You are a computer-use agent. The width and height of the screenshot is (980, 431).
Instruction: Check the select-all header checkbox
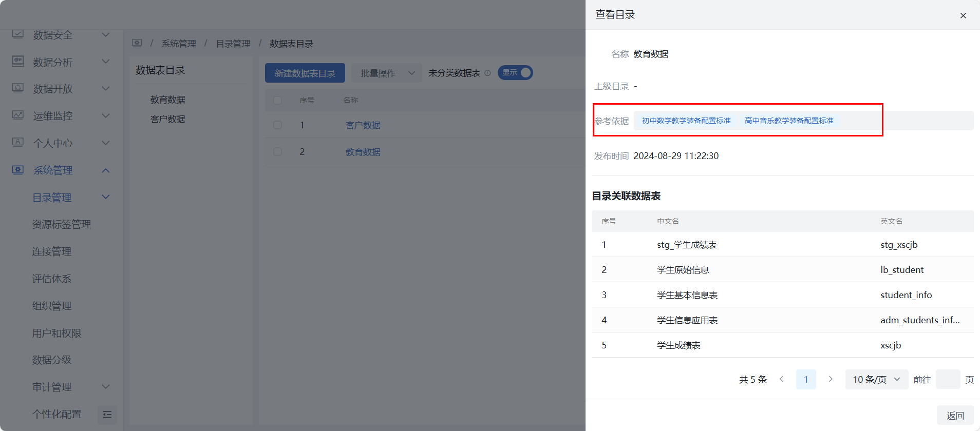(277, 100)
